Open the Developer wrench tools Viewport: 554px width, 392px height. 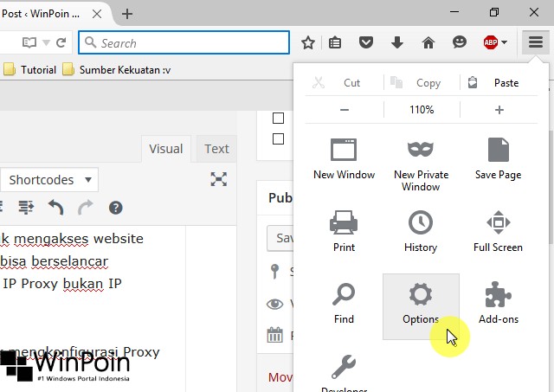click(x=344, y=372)
